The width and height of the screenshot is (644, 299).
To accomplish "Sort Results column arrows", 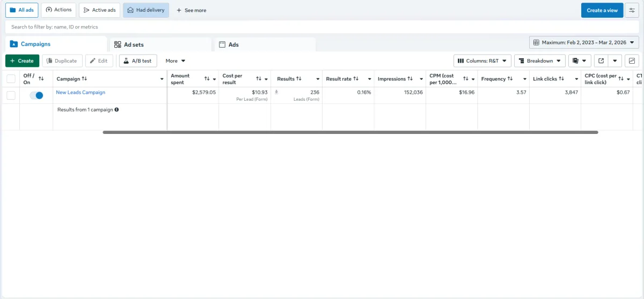I will click(299, 79).
